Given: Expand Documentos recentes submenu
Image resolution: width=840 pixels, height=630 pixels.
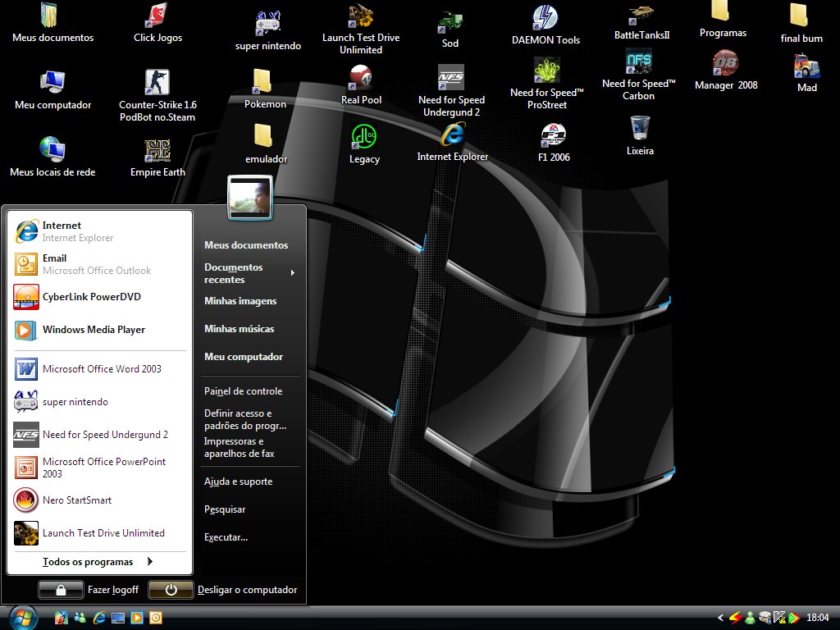Looking at the screenshot, I should pos(249,273).
